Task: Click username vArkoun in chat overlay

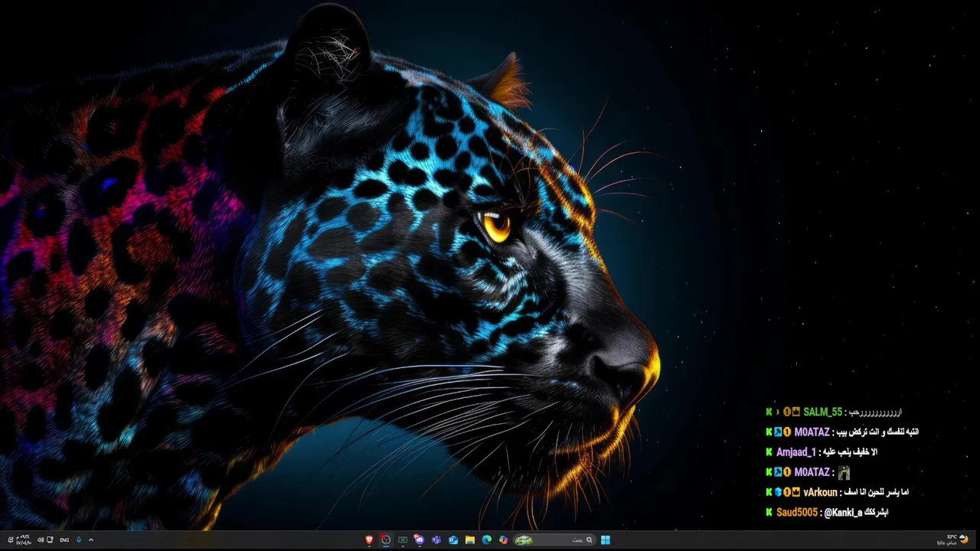Action: [x=820, y=492]
